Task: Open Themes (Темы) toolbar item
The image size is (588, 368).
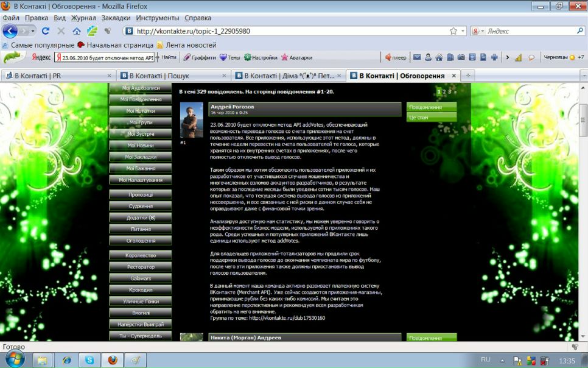Action: click(x=229, y=58)
